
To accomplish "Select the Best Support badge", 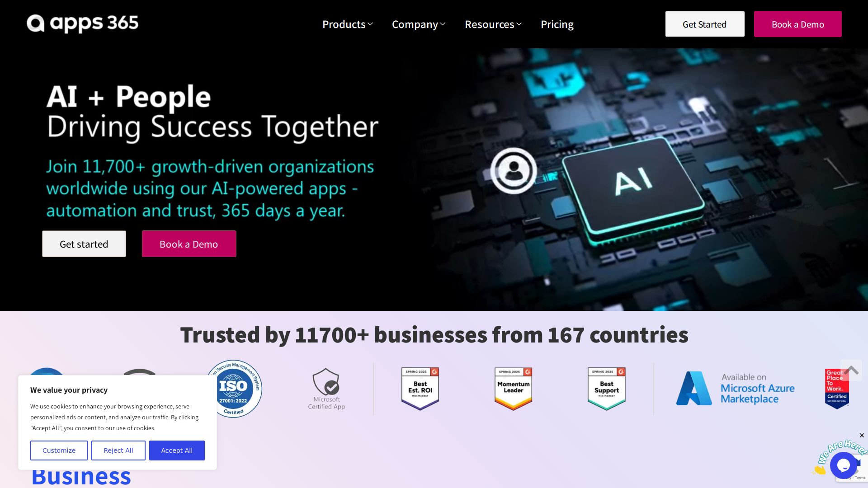I will [x=606, y=389].
